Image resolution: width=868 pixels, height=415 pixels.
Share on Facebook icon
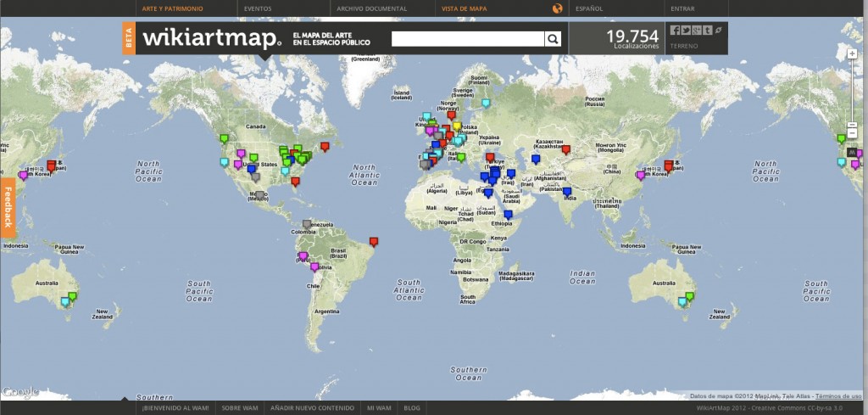676,31
